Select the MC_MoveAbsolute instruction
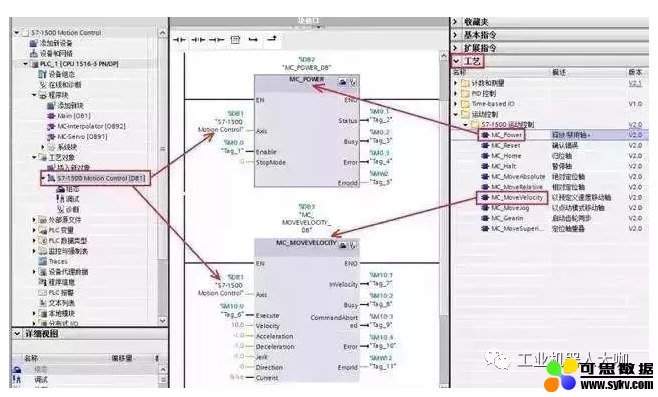 point(518,177)
